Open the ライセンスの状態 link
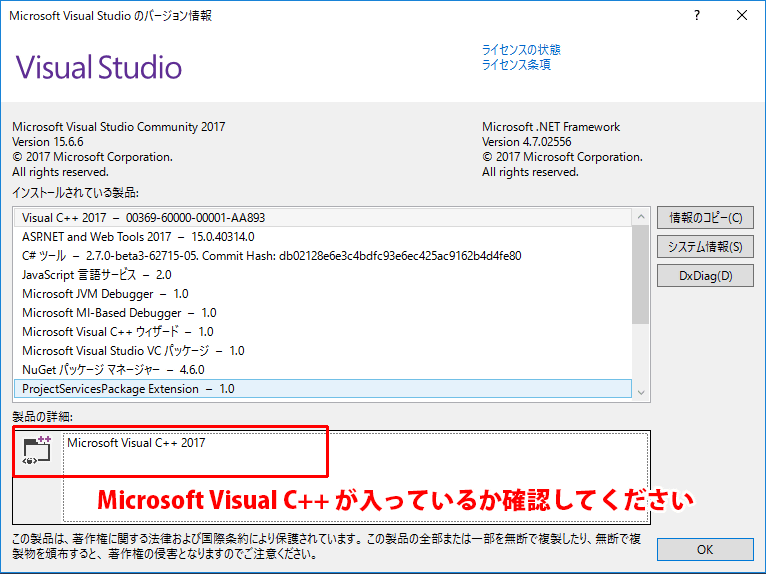The width and height of the screenshot is (766, 574). click(521, 49)
